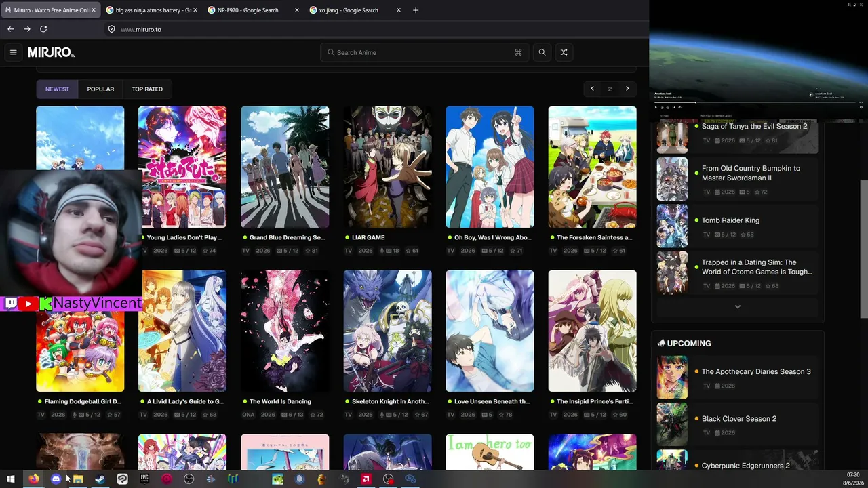Open the LIAR GAME title link

[368, 237]
